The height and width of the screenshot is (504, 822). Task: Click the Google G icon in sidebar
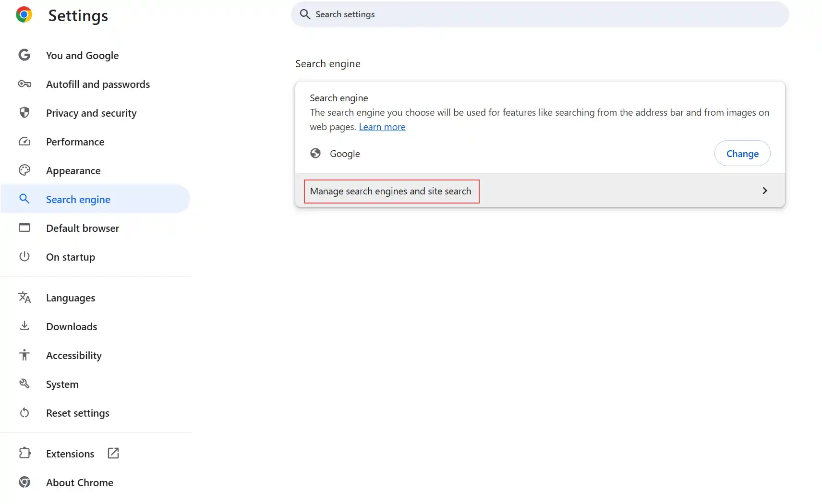tap(24, 55)
